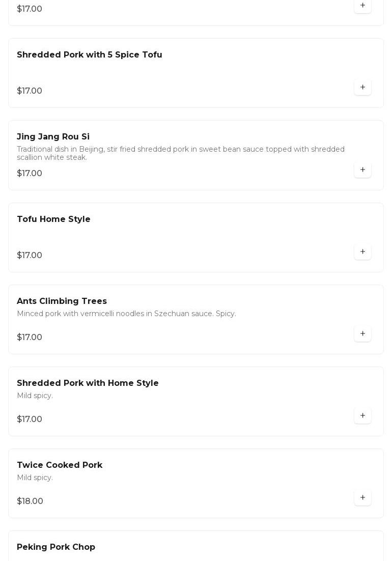Click Jing Jang Rou Si description text
Screen dimensions: 392x561
(x=181, y=153)
